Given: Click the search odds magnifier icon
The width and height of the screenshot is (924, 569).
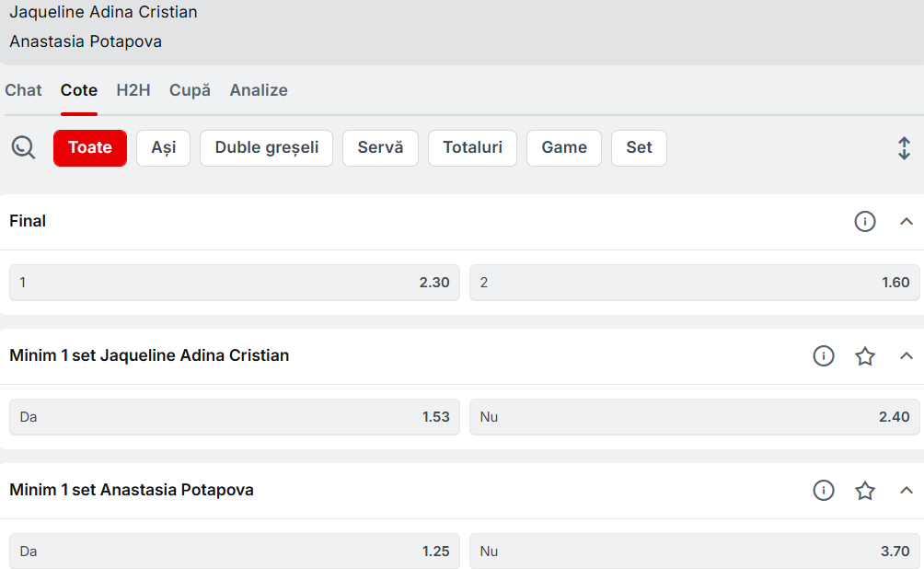Looking at the screenshot, I should click(x=23, y=147).
